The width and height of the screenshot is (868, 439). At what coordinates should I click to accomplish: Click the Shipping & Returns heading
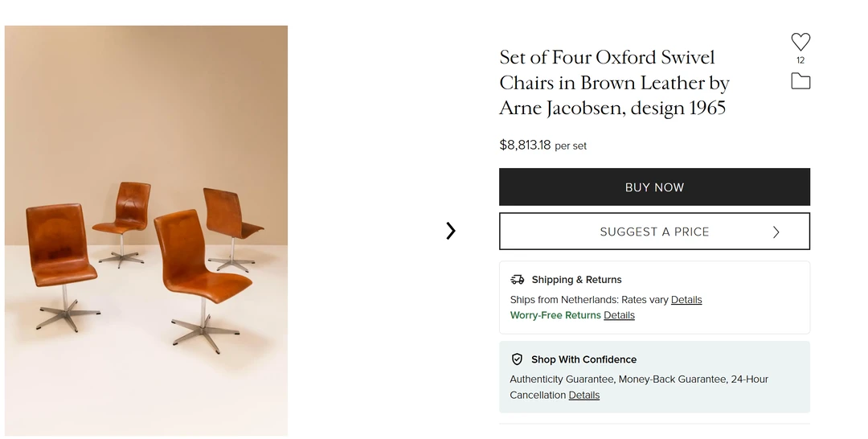pyautogui.click(x=576, y=280)
